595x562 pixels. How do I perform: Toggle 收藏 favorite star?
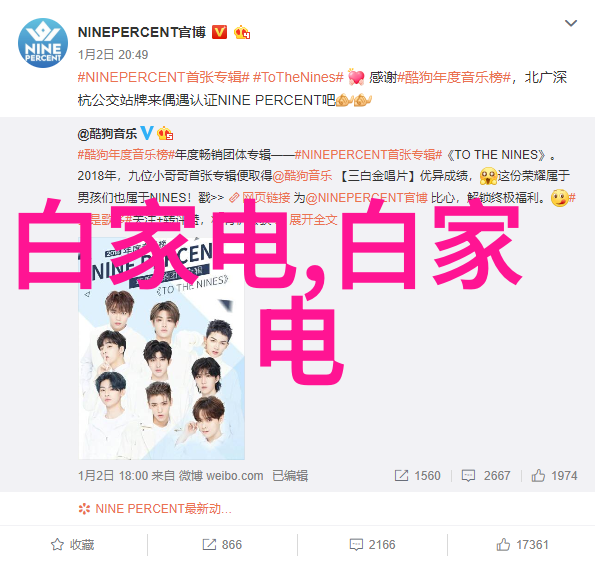pos(72,545)
